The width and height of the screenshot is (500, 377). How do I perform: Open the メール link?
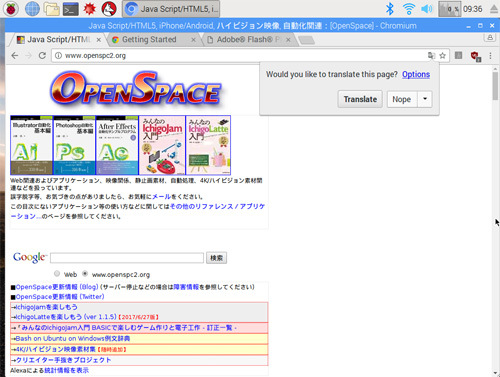tap(161, 196)
